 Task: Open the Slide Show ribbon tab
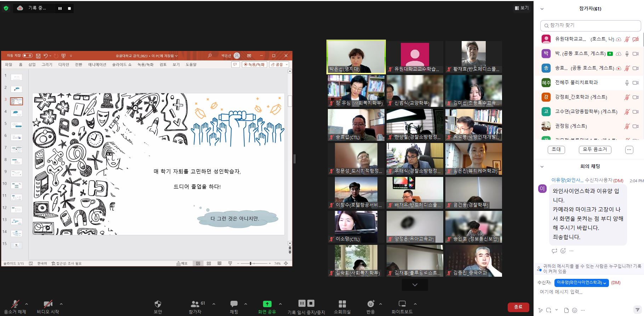[x=122, y=65]
